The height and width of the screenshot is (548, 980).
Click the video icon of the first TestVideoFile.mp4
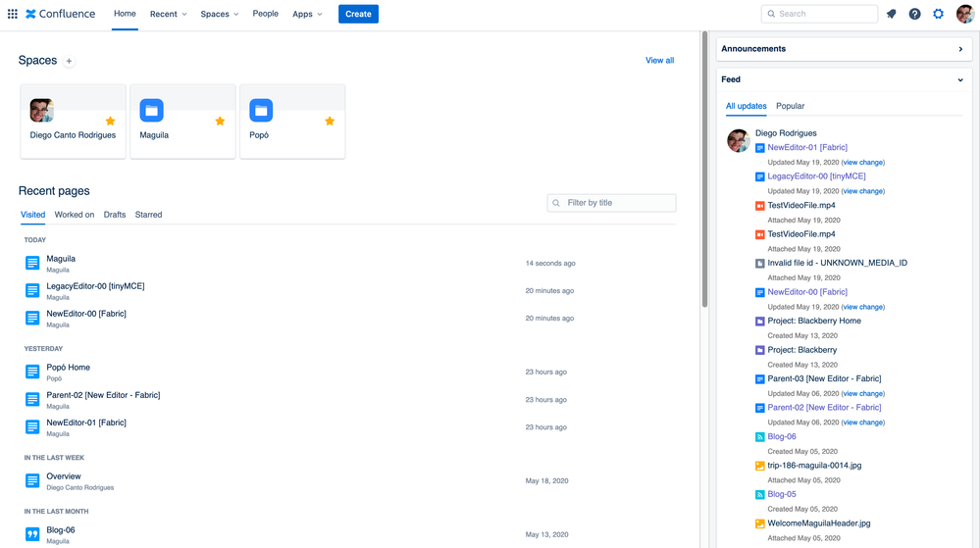pyautogui.click(x=760, y=206)
